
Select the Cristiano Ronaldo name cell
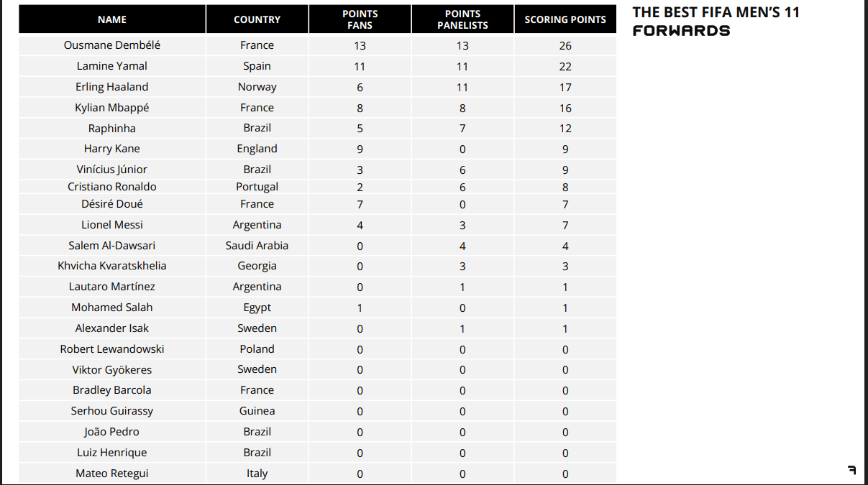pyautogui.click(x=112, y=187)
